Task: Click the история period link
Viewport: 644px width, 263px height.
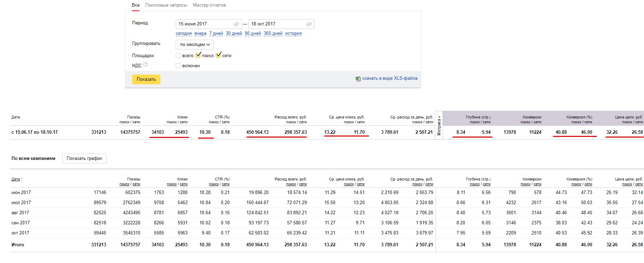Action: [x=293, y=33]
